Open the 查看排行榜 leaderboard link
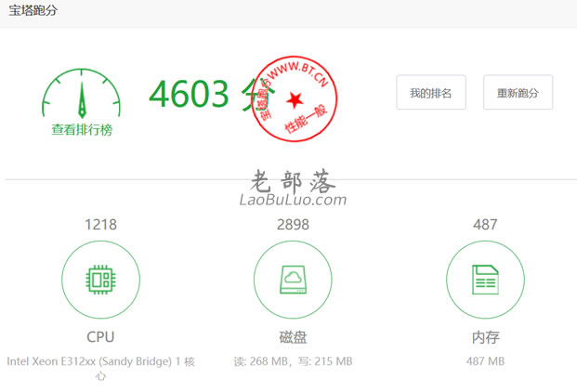 tap(82, 130)
